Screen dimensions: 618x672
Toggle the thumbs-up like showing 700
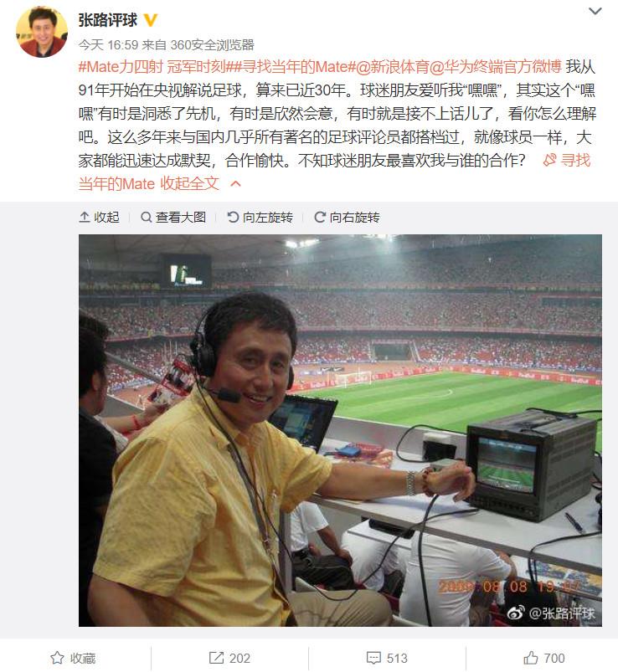531,658
